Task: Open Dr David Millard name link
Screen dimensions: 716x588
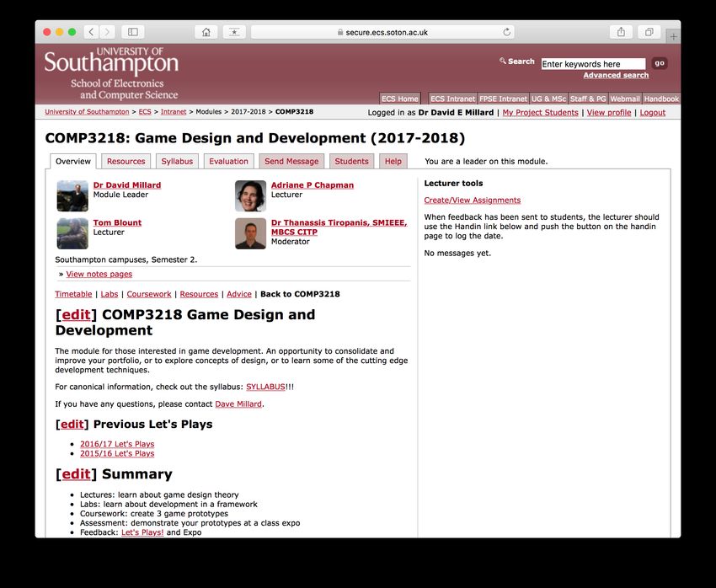Action: [127, 184]
